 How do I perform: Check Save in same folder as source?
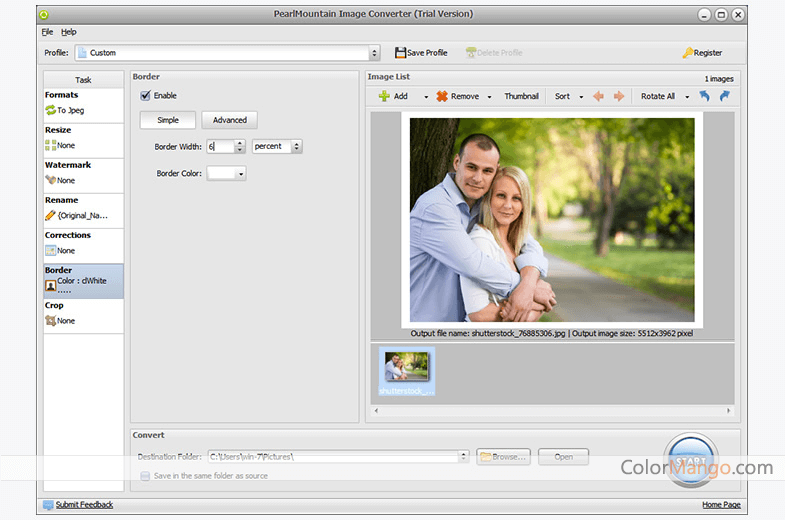click(146, 476)
